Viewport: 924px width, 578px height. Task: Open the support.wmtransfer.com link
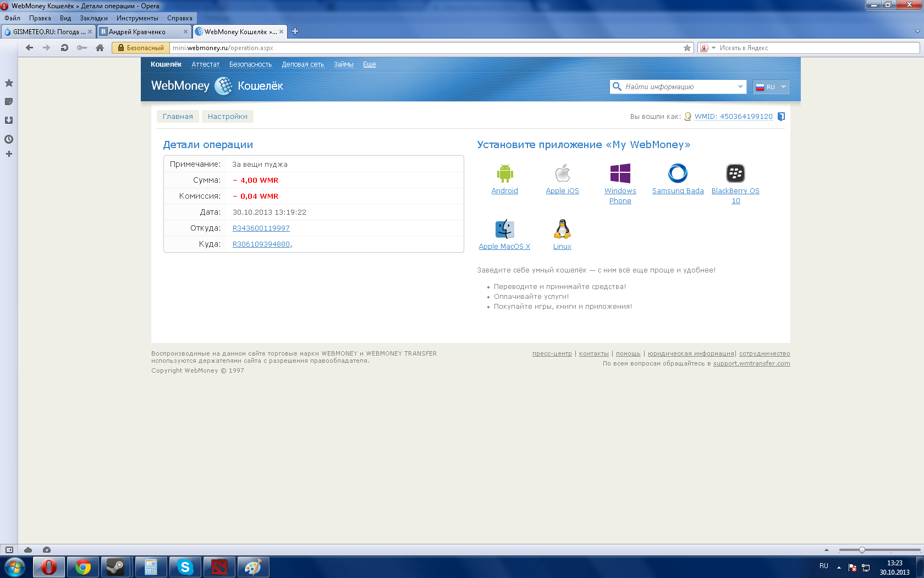[751, 364]
